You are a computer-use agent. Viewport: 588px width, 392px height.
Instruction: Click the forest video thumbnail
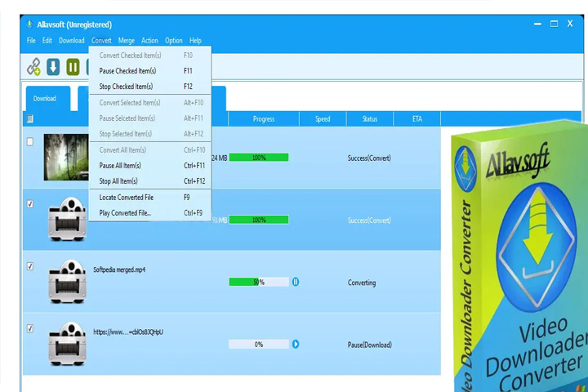pos(66,157)
